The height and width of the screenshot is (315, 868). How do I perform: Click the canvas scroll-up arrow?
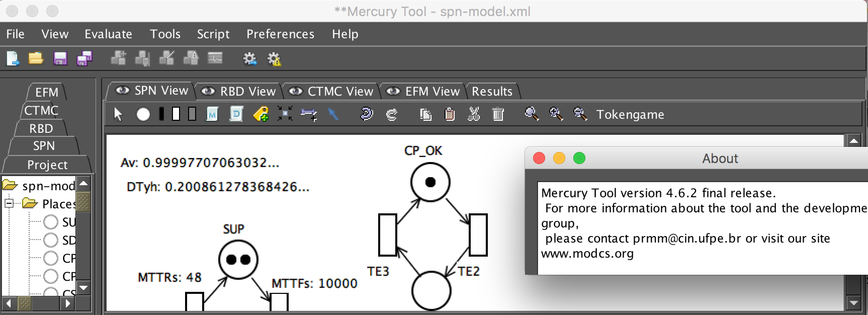pos(854,140)
